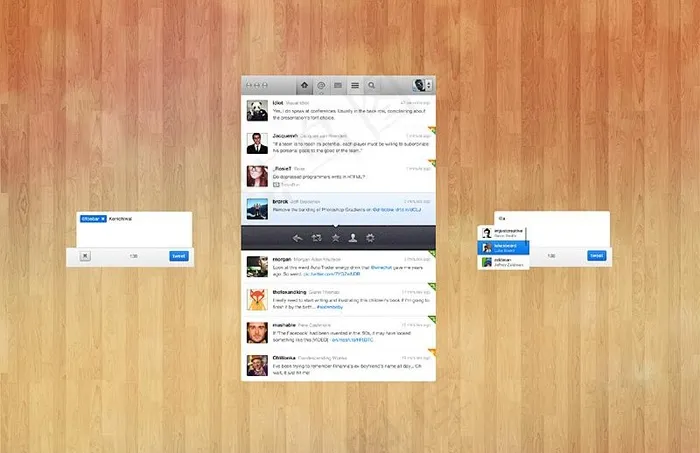Open the direct messages envelope tab

(x=338, y=86)
